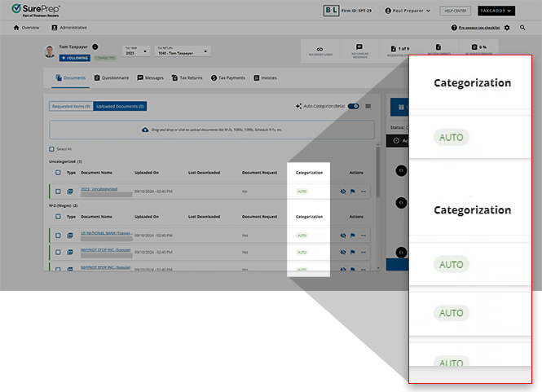The height and width of the screenshot is (392, 542).
Task: Open the Administrative section
Action: pos(69,28)
